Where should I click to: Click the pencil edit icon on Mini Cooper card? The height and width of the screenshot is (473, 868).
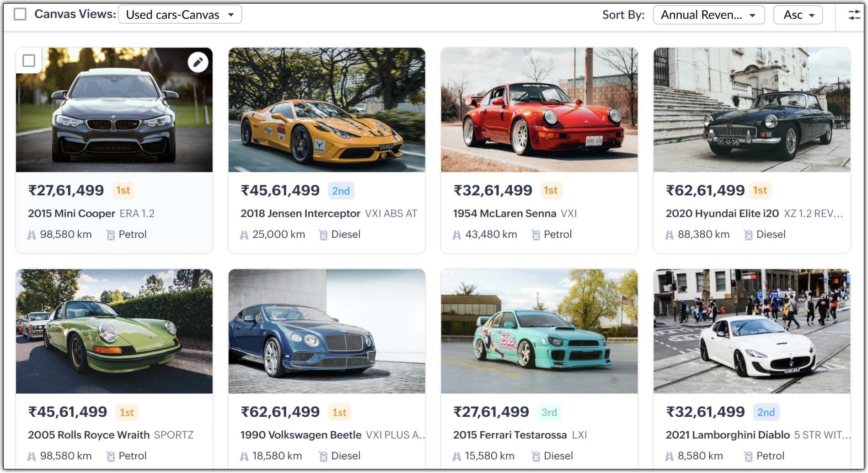coord(198,62)
